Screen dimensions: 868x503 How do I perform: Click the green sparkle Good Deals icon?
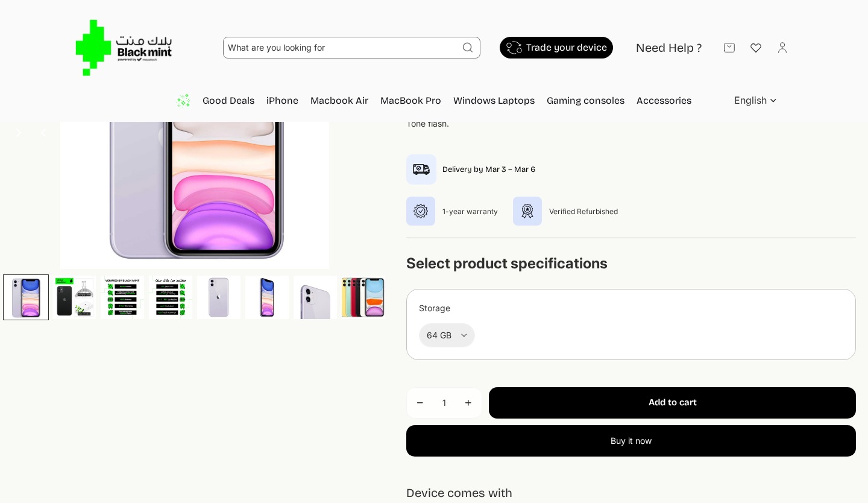(x=183, y=101)
